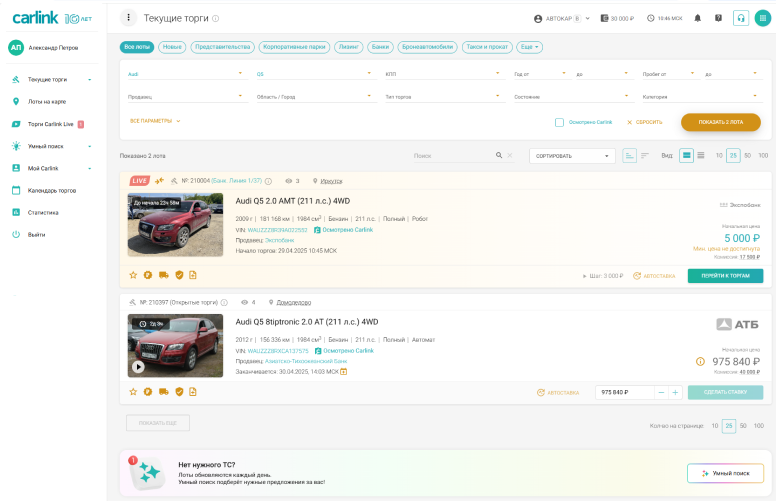Open the Сортировать dropdown
The height and width of the screenshot is (501, 776).
click(572, 156)
